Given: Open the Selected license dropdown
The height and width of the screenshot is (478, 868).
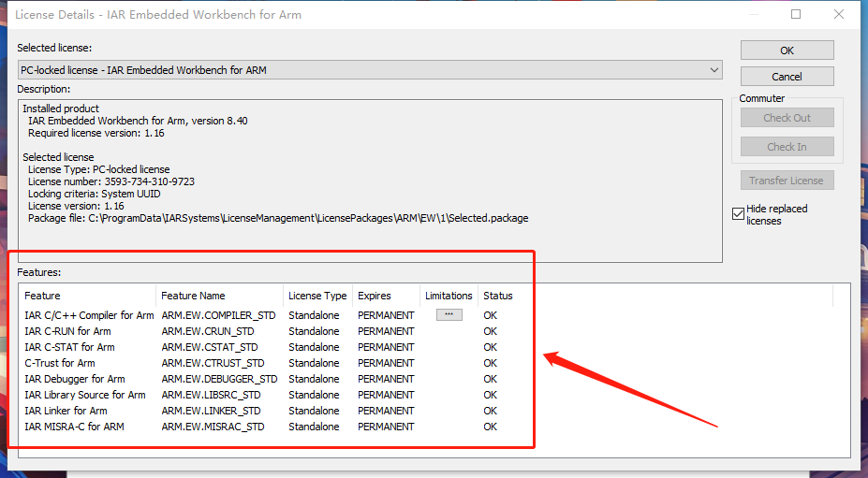Looking at the screenshot, I should 370,70.
